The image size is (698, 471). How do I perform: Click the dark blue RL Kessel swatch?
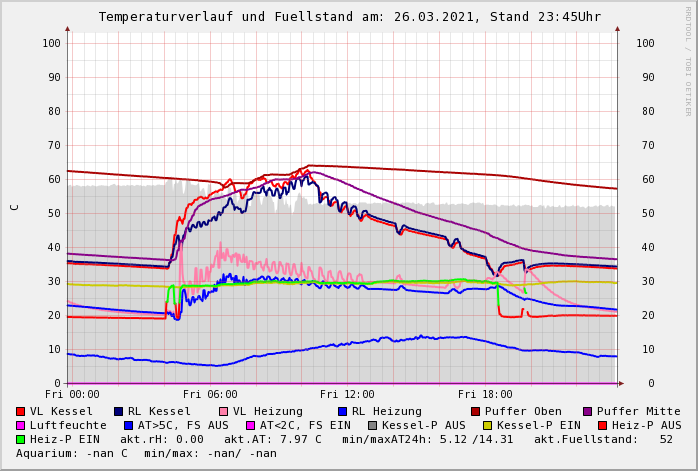point(119,411)
